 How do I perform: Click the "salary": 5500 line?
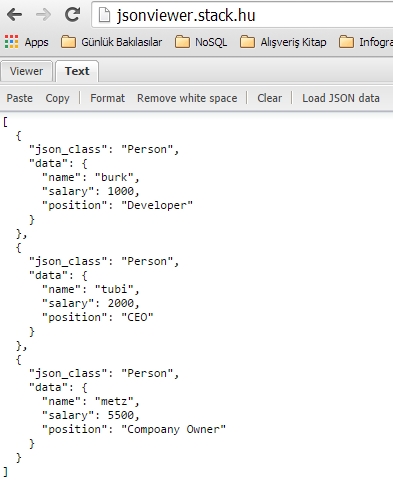point(91,415)
